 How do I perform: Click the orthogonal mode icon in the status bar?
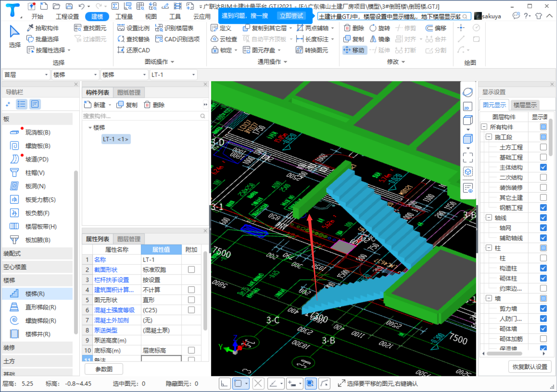tap(224, 383)
